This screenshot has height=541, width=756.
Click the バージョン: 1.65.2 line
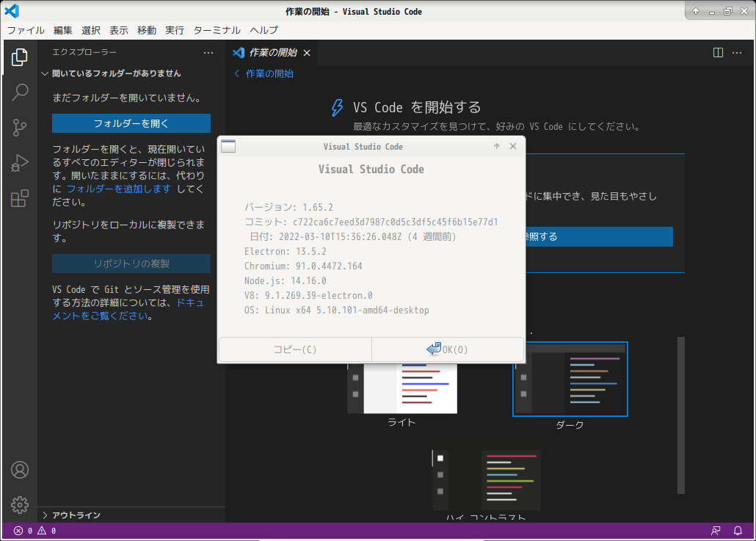pyautogui.click(x=288, y=207)
